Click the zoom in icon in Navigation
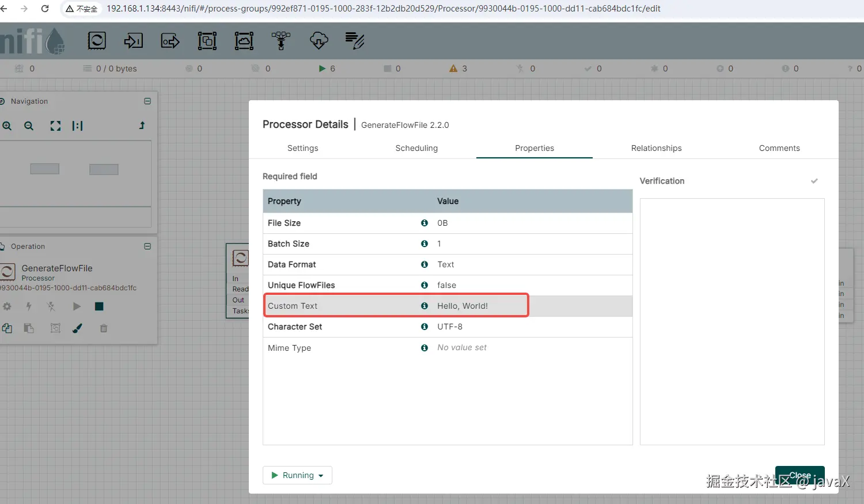 tap(7, 126)
